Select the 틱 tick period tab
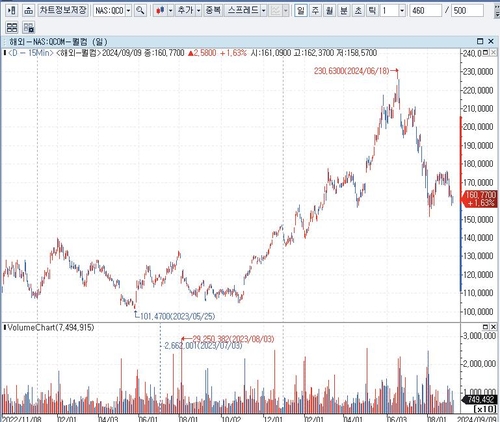The image size is (500, 422). (372, 11)
